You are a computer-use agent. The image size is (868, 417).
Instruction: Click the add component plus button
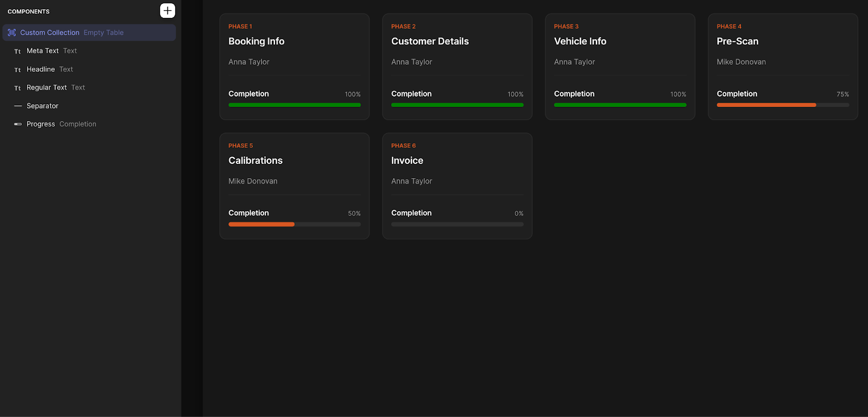(x=168, y=10)
